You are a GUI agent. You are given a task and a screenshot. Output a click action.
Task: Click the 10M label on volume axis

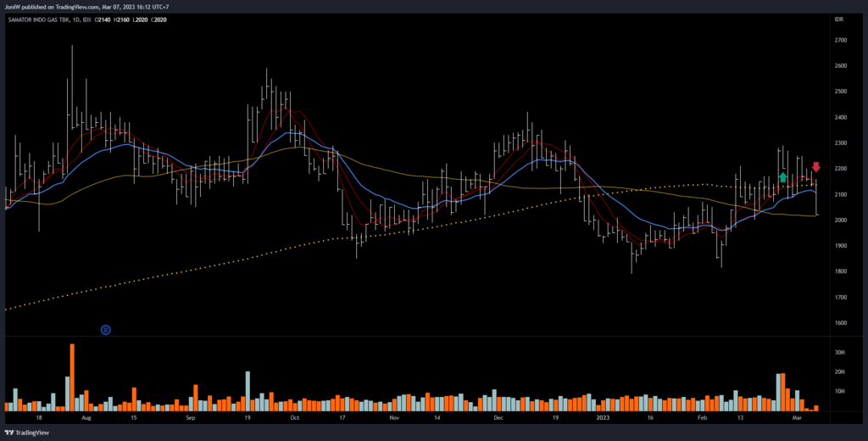tap(839, 392)
